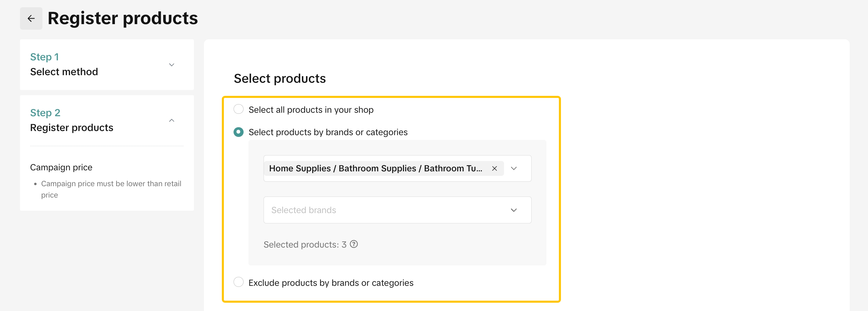Click the "Selected products: 3" text
This screenshot has width=868, height=311.
(x=305, y=245)
